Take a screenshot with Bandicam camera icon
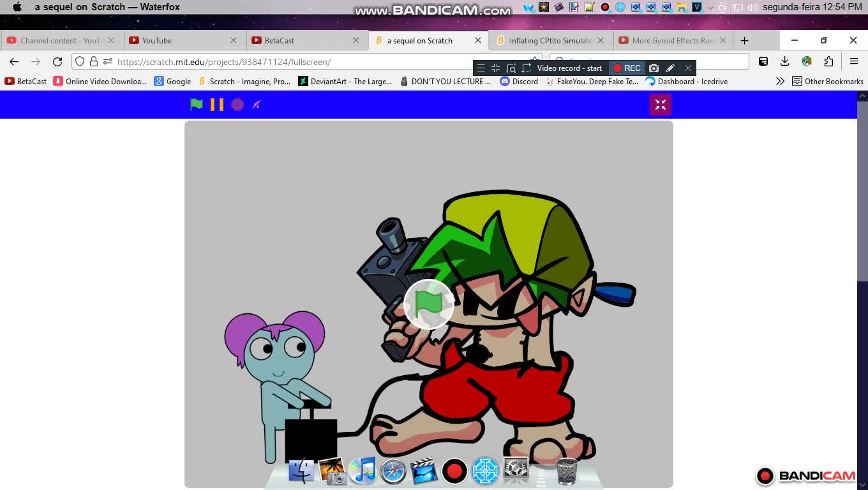 pos(654,68)
